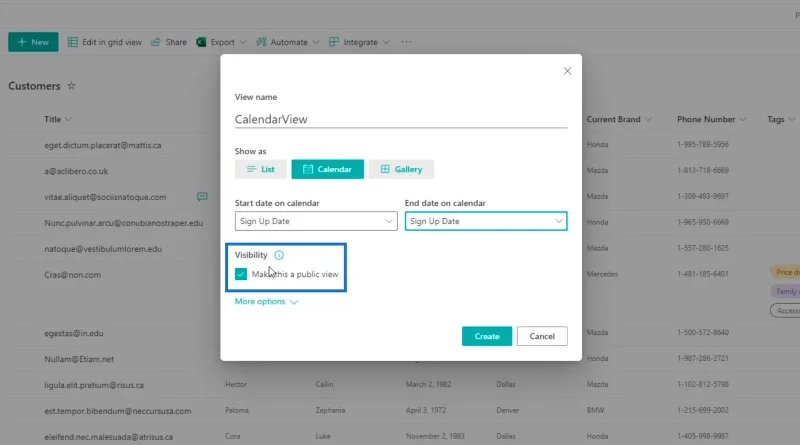Open the Automate dropdown
The height and width of the screenshot is (445, 800).
coord(288,42)
